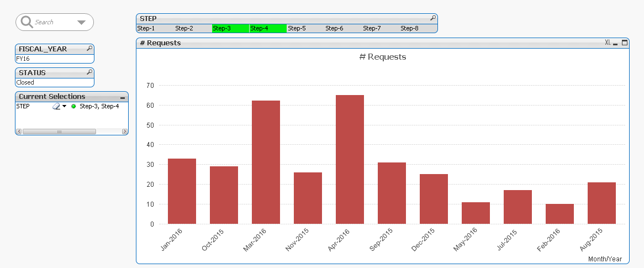Viewport: 644px width, 268px height.
Task: Click the Month/Year axis title
Action: [605, 259]
